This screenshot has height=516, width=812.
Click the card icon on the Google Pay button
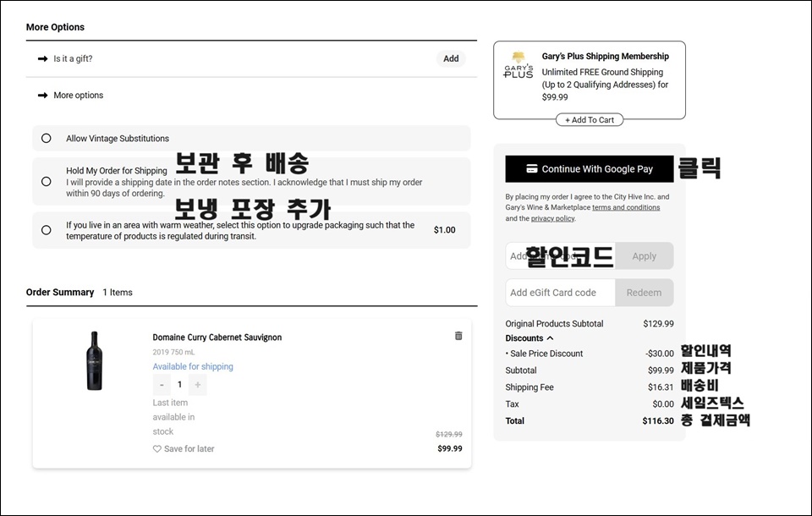click(x=531, y=168)
